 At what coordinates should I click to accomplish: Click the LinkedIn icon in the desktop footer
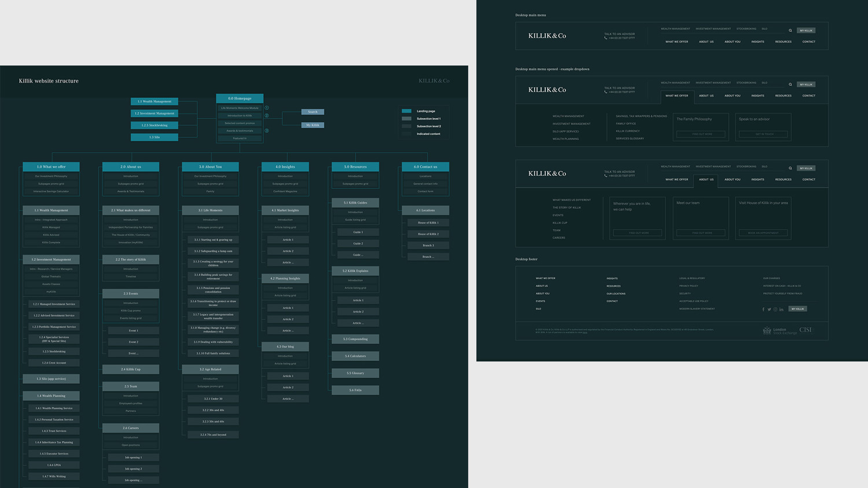click(x=781, y=309)
